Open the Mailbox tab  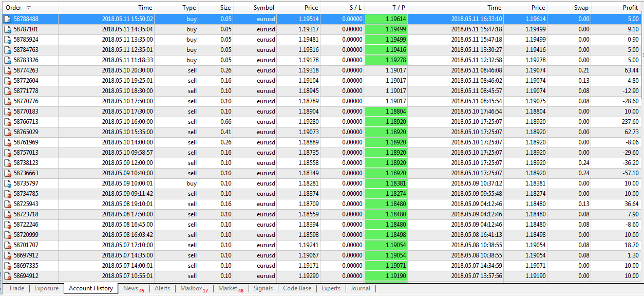(194, 288)
